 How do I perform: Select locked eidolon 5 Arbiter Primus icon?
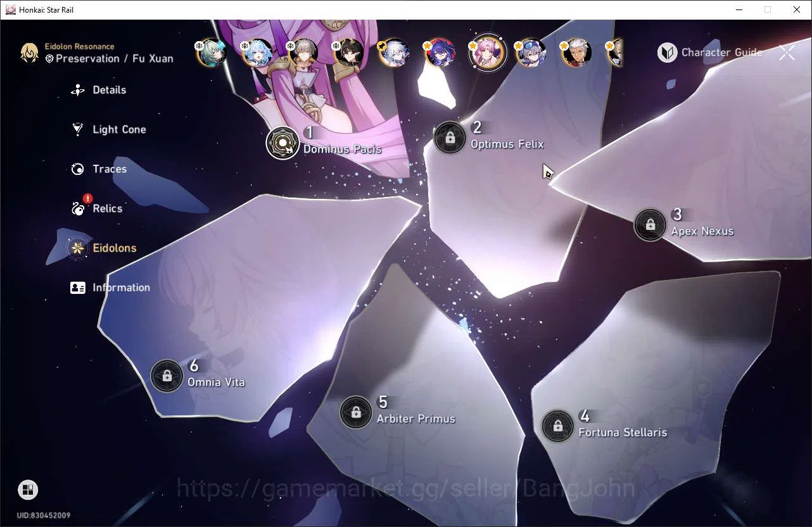pos(356,412)
